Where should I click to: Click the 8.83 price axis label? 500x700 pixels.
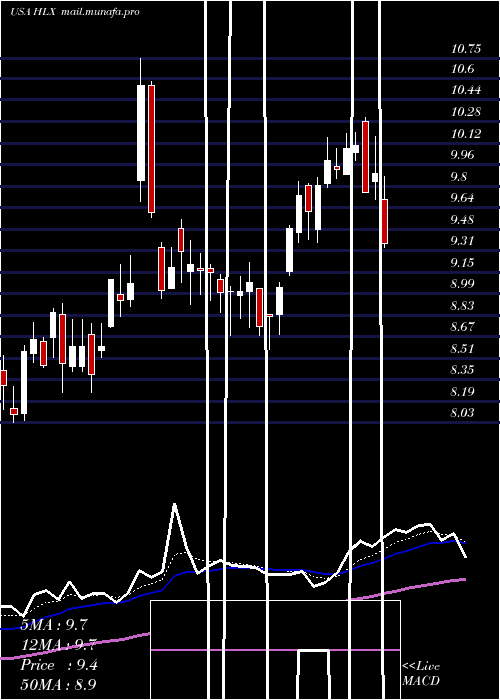[462, 305]
